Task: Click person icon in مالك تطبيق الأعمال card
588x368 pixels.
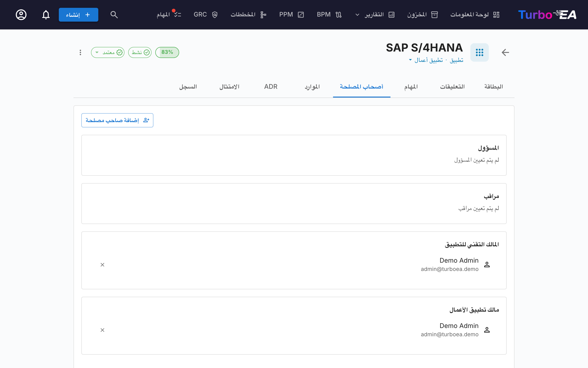Action: pyautogui.click(x=487, y=330)
